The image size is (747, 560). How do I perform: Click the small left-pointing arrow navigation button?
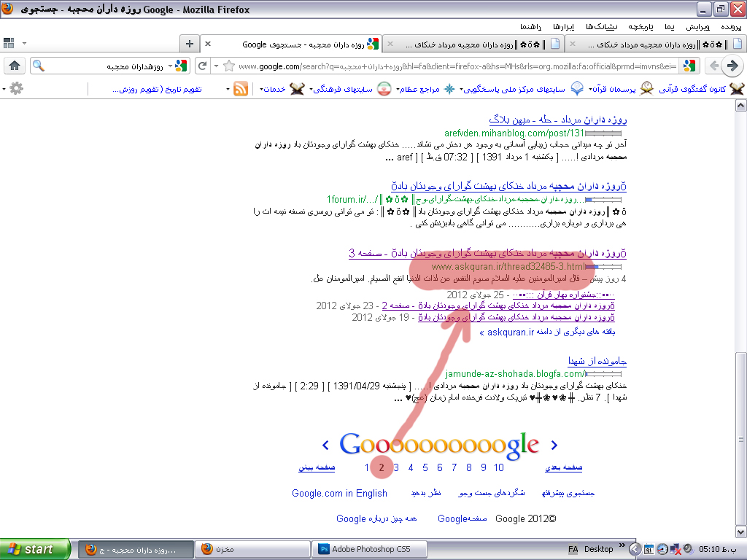(713, 66)
